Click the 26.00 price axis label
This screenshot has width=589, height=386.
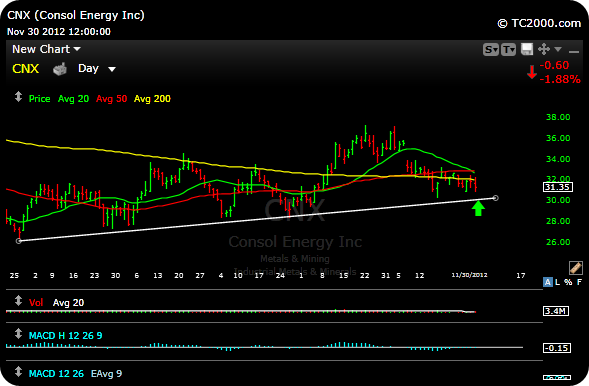[x=558, y=242]
